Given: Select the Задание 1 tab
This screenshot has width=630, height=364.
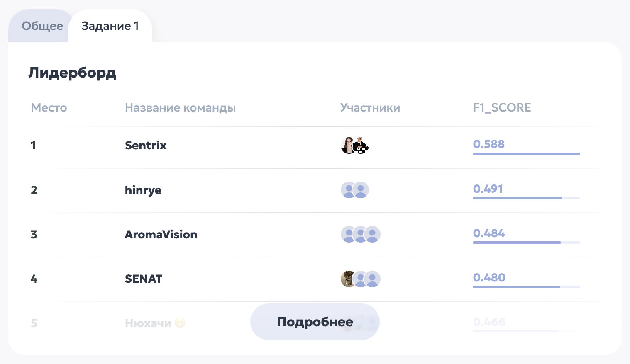Looking at the screenshot, I should click(110, 26).
